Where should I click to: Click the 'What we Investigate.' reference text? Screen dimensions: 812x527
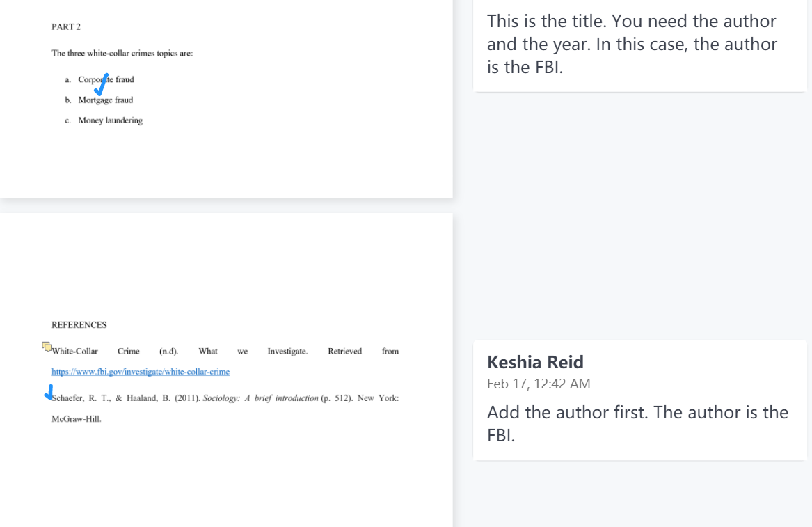[x=253, y=352]
